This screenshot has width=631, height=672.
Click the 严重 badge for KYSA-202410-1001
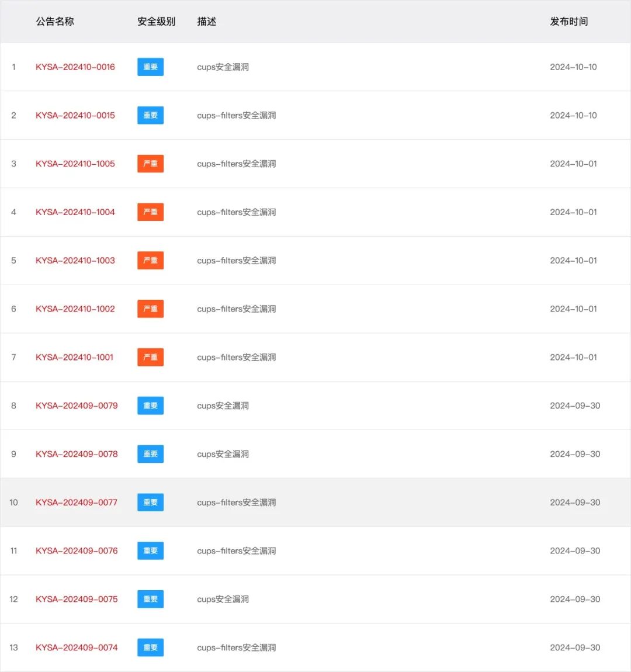pos(150,358)
